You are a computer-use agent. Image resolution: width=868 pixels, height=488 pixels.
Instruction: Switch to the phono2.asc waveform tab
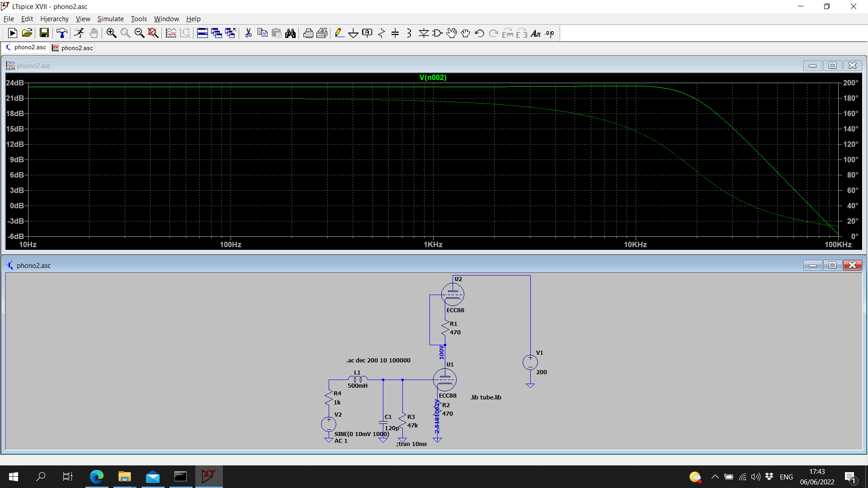pos(72,48)
